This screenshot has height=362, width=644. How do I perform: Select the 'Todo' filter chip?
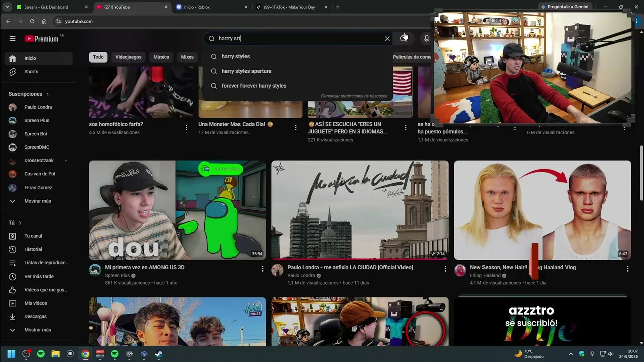point(98,57)
